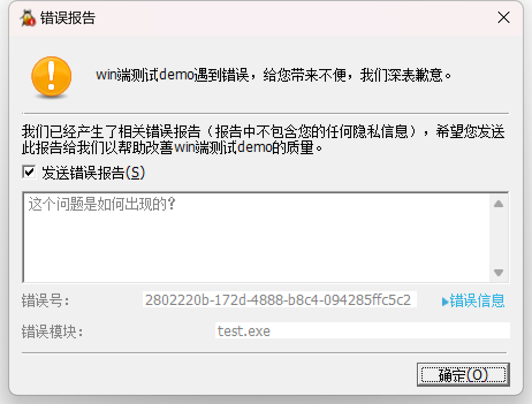Focus the 这个问题是如何出现的 text box
Viewport: 532px width, 404px height.
(257, 237)
